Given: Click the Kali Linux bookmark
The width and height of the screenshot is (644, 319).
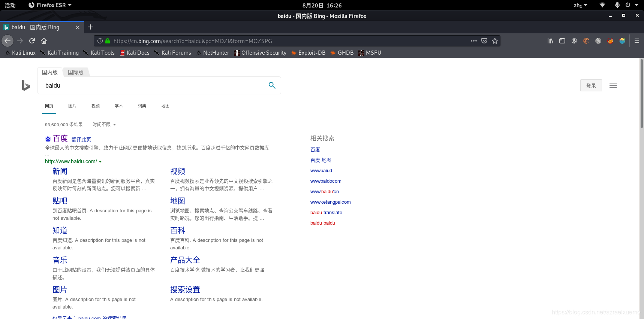Looking at the screenshot, I should (21, 53).
